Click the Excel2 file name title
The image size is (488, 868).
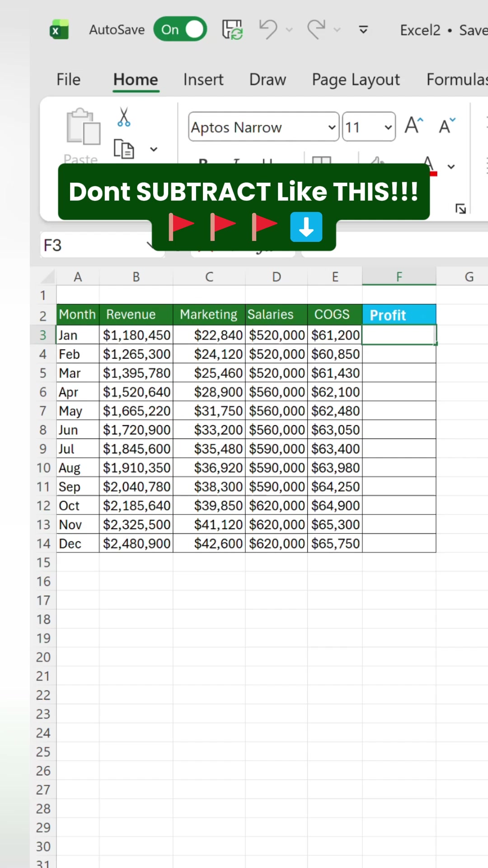click(420, 30)
